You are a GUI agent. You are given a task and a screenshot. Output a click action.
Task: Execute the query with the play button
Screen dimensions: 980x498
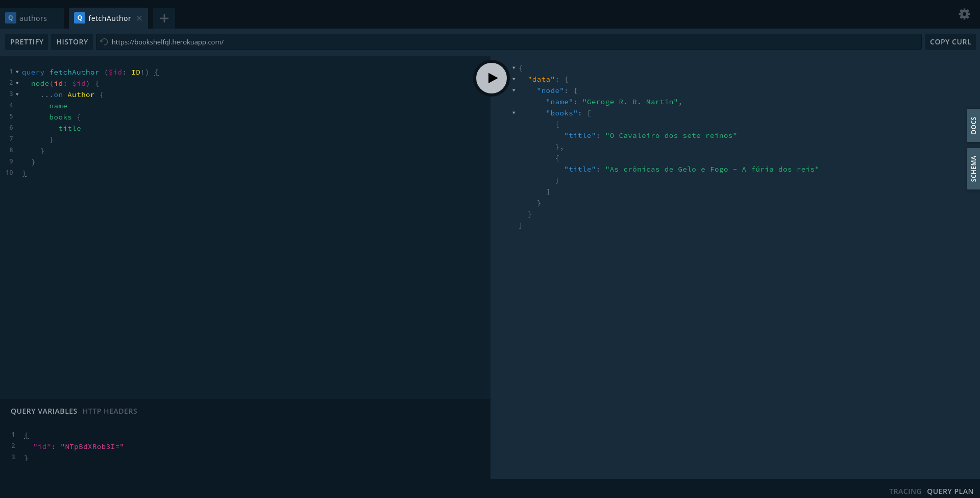(x=491, y=78)
